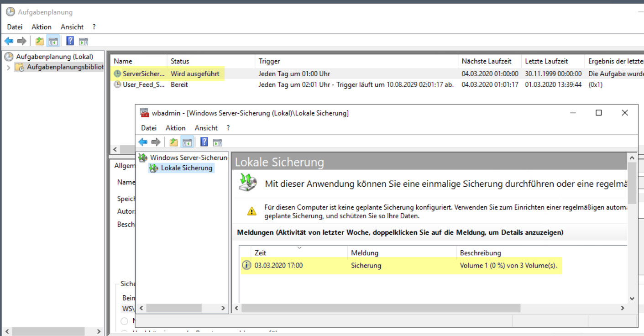Image resolution: width=644 pixels, height=336 pixels.
Task: Click 'Volume 1 (0 %) von 3 Volume(s).' description
Action: point(508,265)
